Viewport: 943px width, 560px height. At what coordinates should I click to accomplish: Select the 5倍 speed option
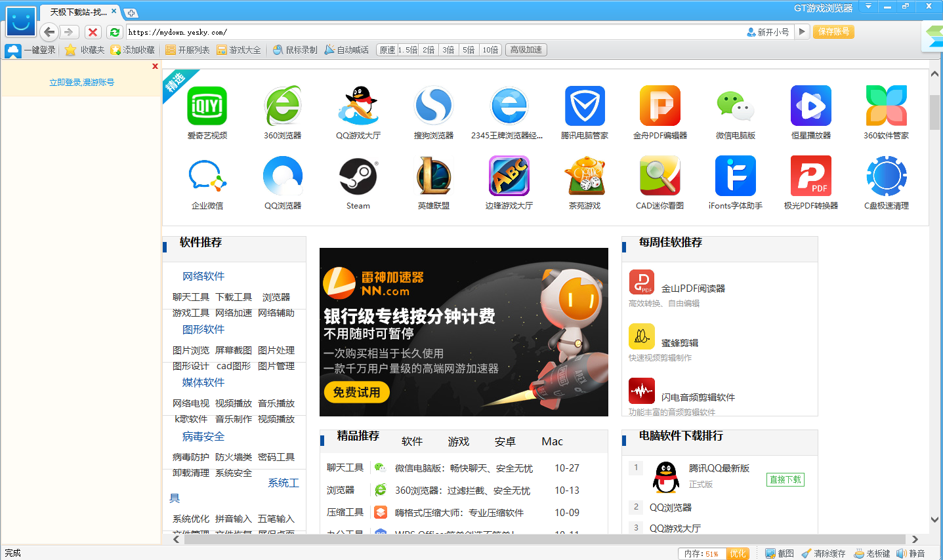469,50
